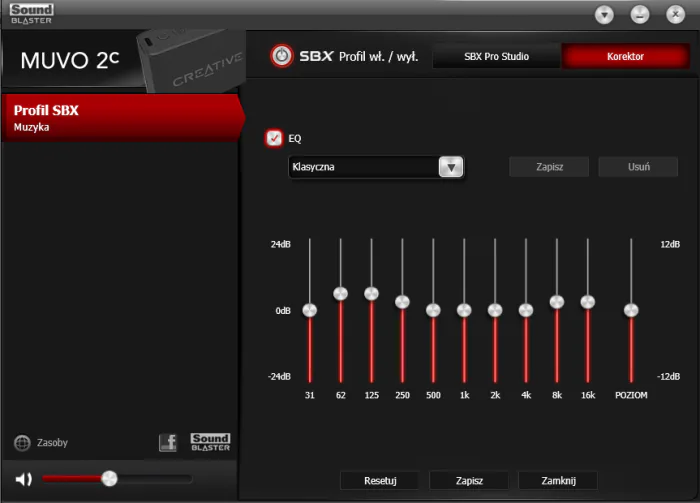Click the 12dB level scale label
700x503 pixels.
[670, 244]
